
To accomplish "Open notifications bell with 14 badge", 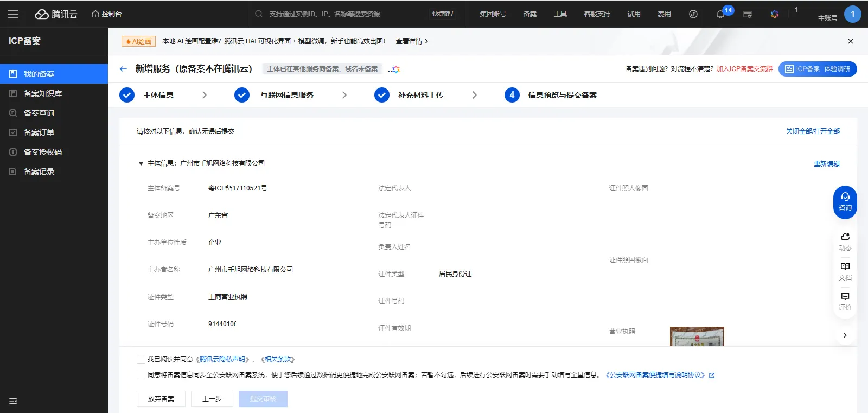I will coord(720,14).
